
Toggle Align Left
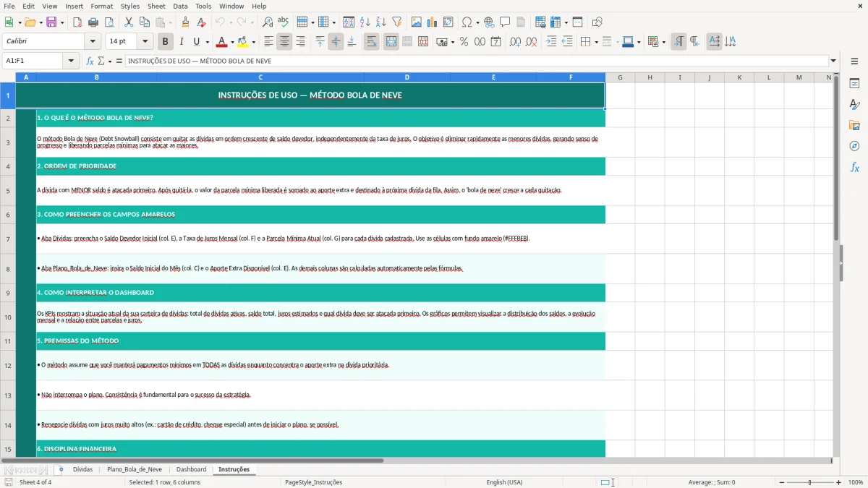click(x=268, y=42)
